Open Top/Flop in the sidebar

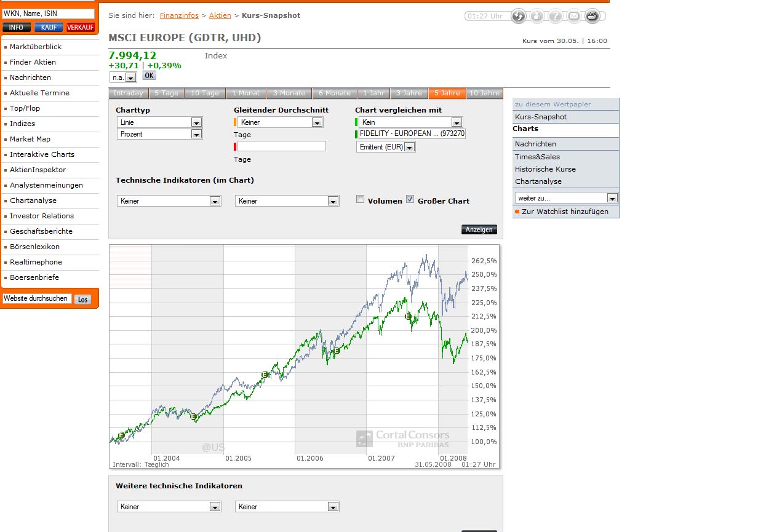25,108
